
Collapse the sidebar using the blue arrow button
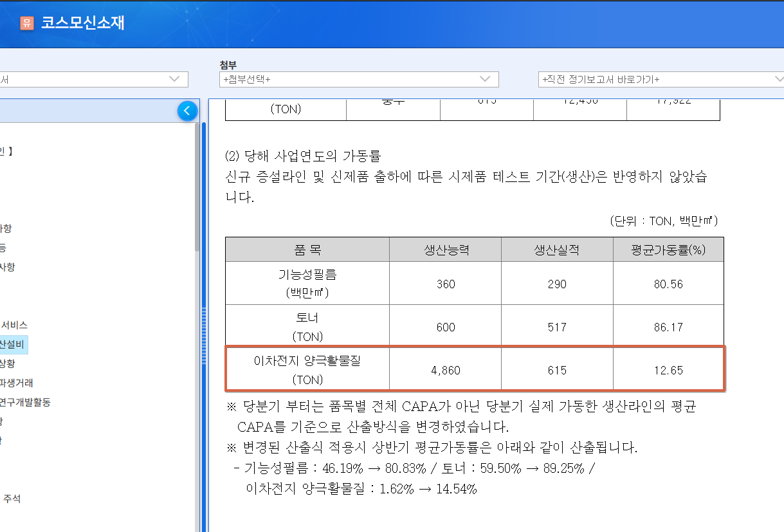tap(187, 111)
